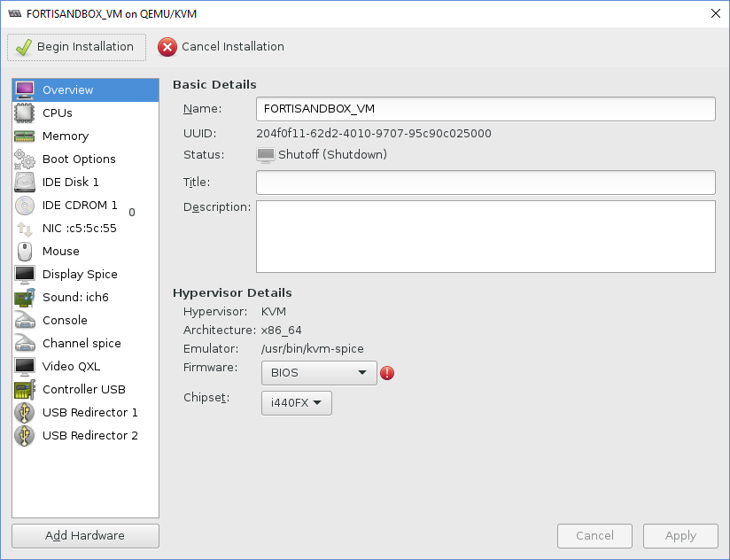Image resolution: width=730 pixels, height=560 pixels.
Task: Click the Begin Installation button label
Action: click(85, 47)
